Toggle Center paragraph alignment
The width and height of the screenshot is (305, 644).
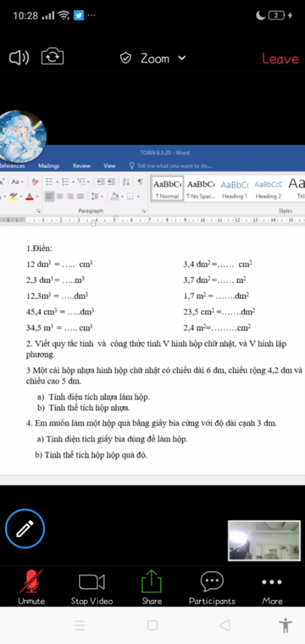(x=60, y=196)
